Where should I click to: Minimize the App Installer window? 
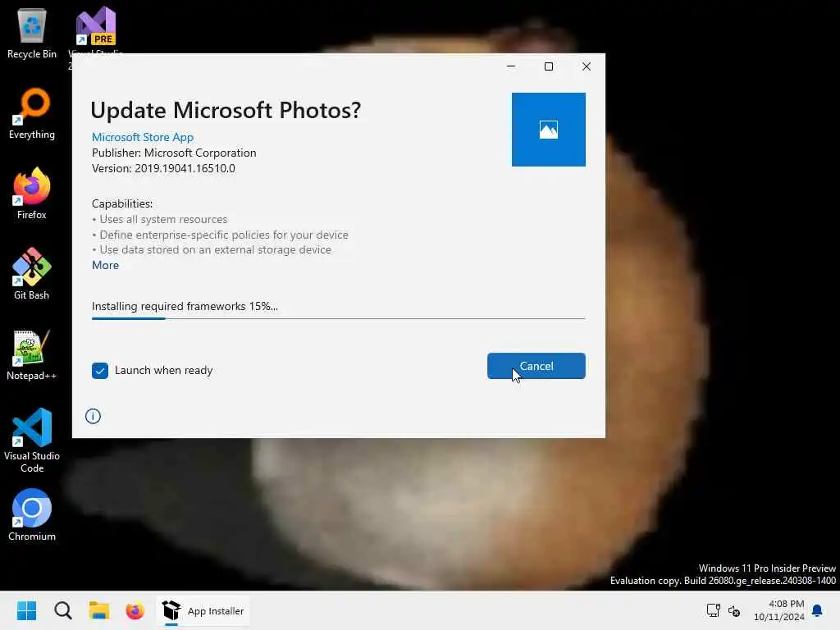pyautogui.click(x=511, y=66)
